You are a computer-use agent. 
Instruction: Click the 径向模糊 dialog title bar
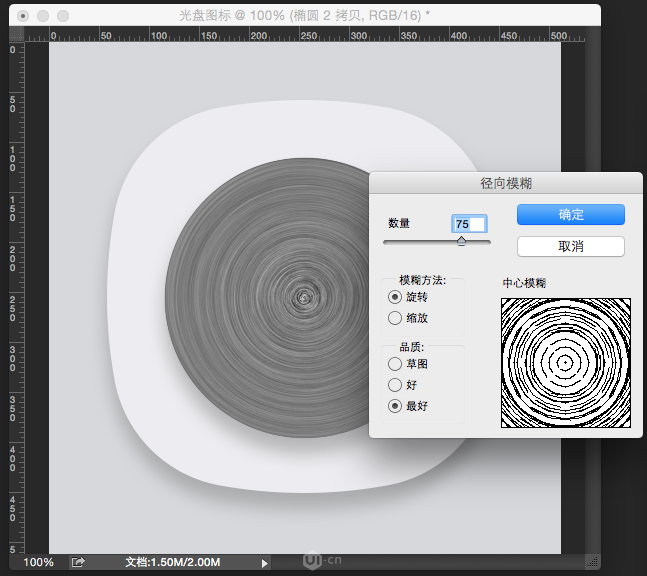tap(505, 183)
